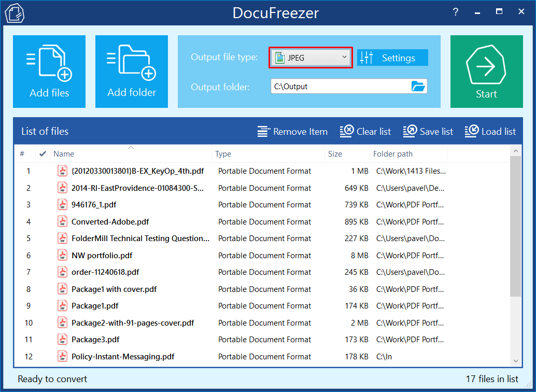The width and height of the screenshot is (536, 392).
Task: Sort list by Type column header
Action: 223,154
